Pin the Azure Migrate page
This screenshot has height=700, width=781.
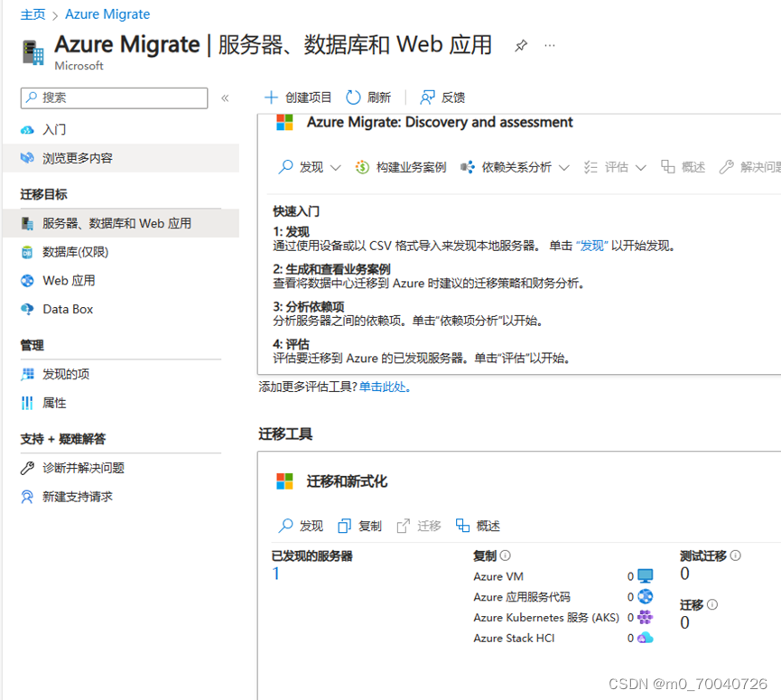coord(521,46)
